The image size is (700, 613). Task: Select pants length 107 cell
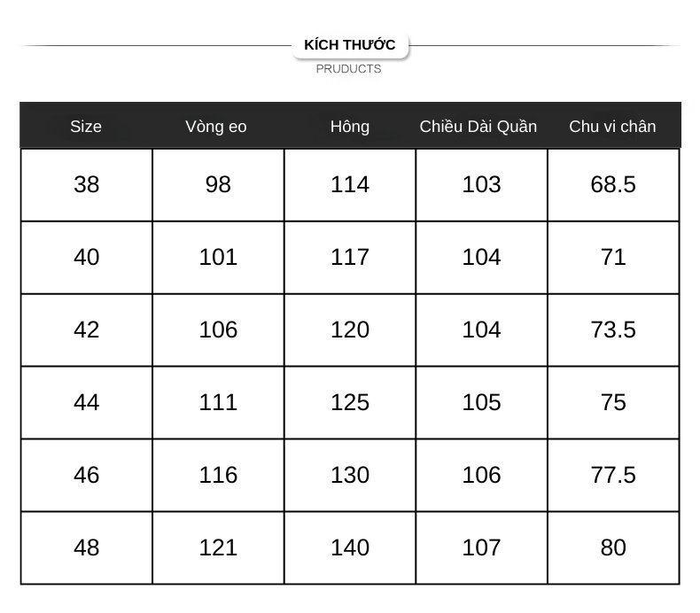[482, 547]
